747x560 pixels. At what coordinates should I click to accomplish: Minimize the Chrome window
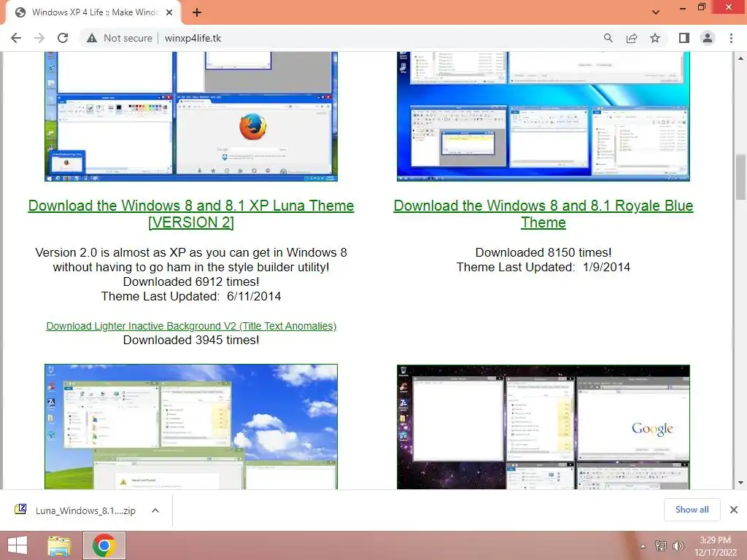[683, 8]
